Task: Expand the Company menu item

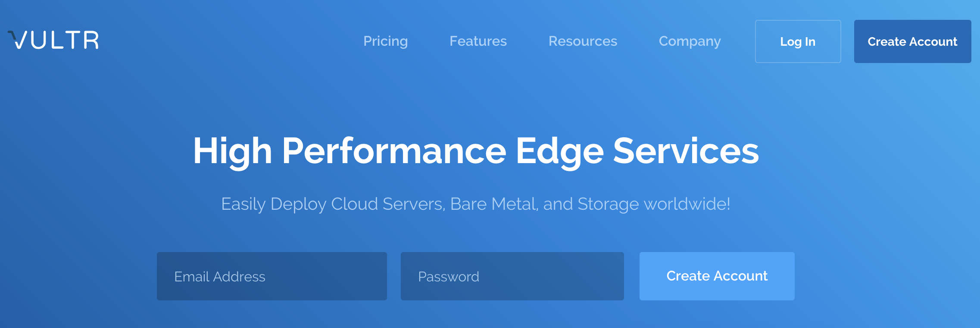Action: [x=690, y=41]
